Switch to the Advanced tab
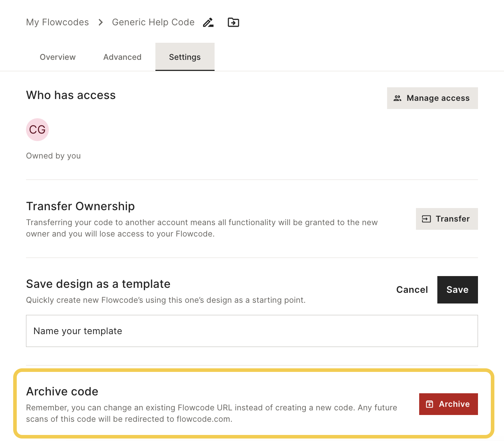The width and height of the screenshot is (504, 441). 122,57
